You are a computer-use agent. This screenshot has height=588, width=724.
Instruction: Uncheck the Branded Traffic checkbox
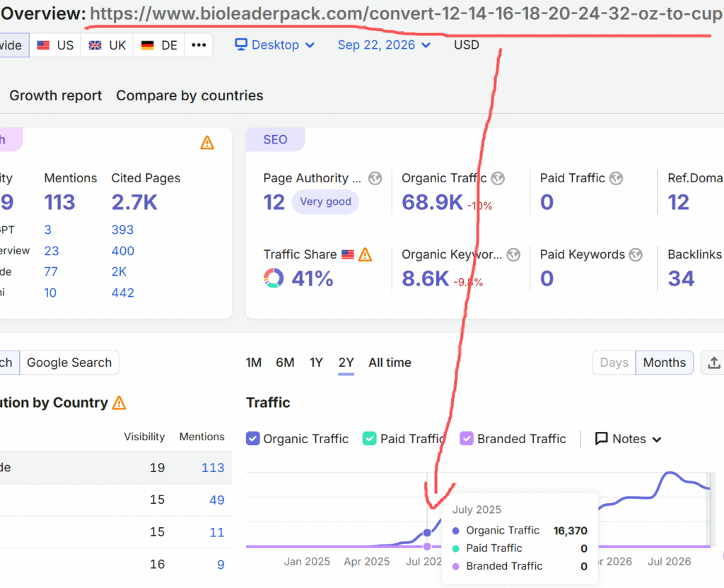point(467,438)
